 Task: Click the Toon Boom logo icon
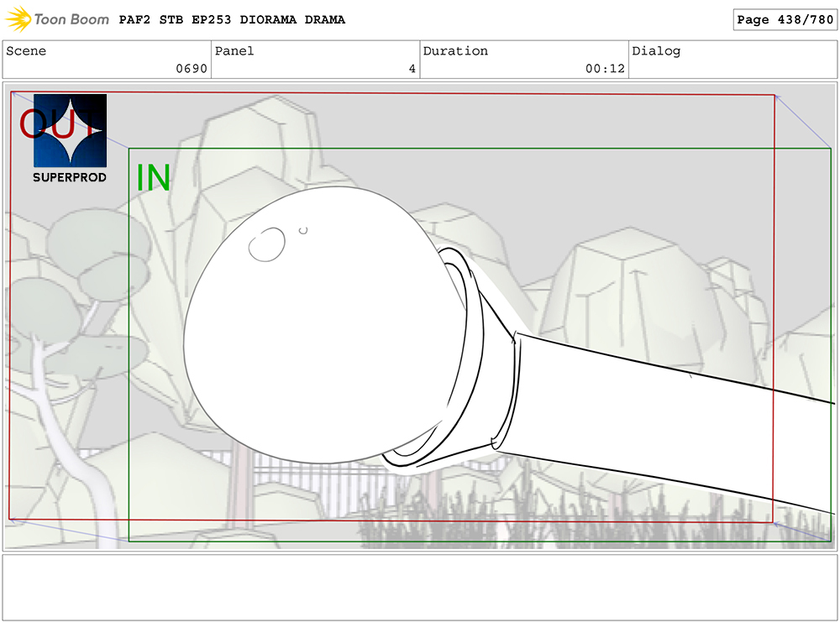pyautogui.click(x=18, y=19)
